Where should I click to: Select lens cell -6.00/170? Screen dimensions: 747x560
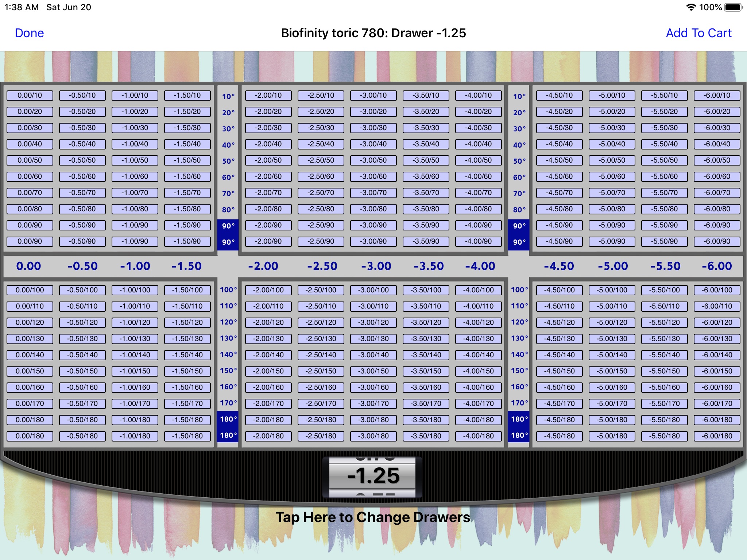coord(717,404)
